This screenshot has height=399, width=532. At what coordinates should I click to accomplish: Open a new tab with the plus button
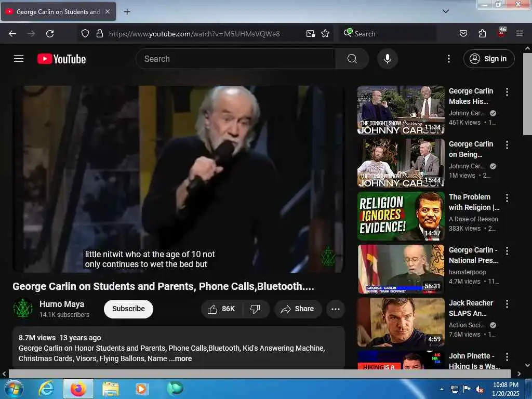pos(127,12)
